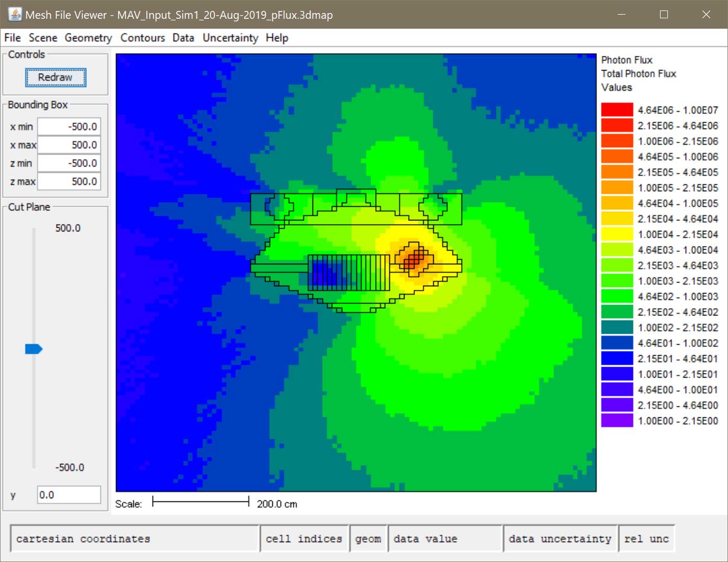Screen dimensions: 728x562
Task: Open the Uncertainty menu
Action: coord(230,38)
